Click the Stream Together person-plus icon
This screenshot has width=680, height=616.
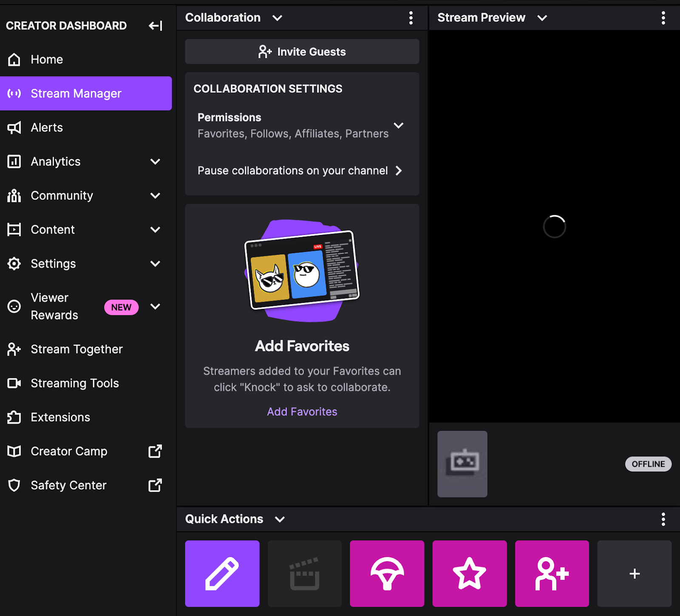[x=14, y=349]
